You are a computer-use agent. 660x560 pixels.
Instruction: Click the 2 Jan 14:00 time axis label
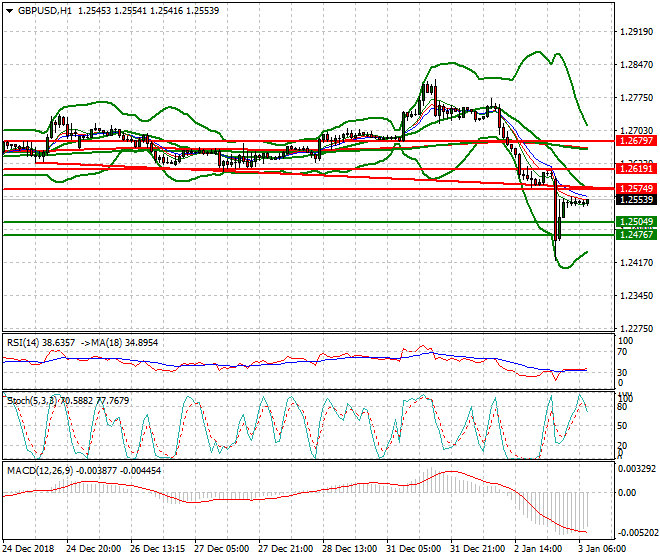click(x=539, y=549)
